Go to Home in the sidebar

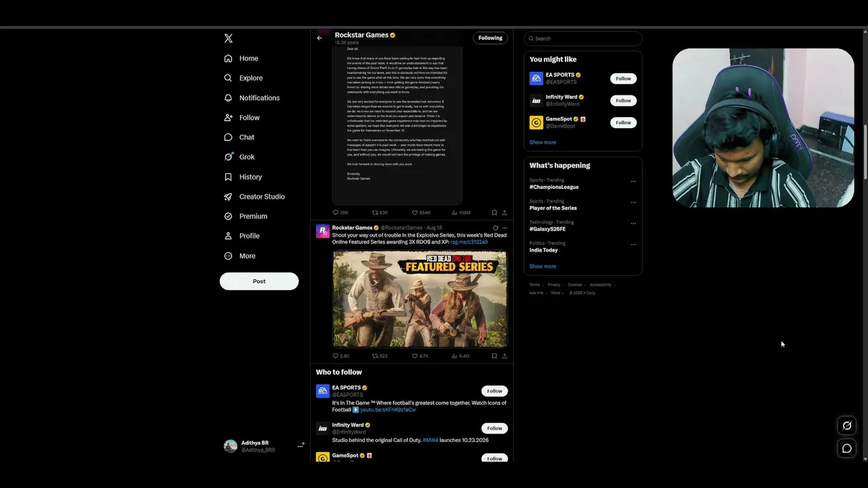[241, 58]
